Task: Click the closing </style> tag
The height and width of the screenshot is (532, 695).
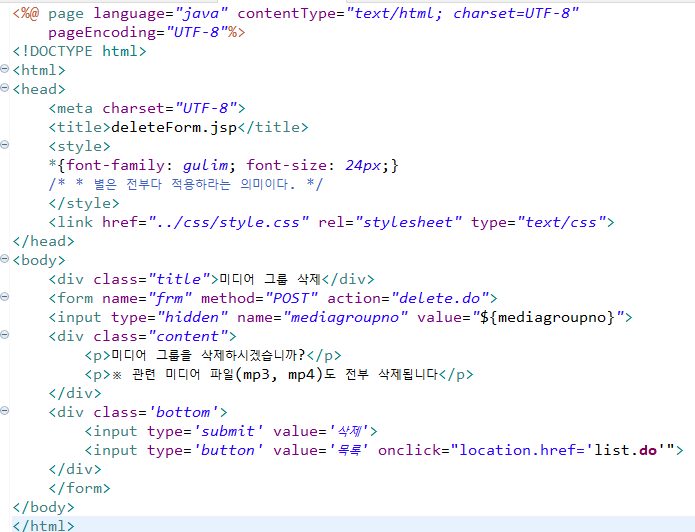Action: pyautogui.click(x=84, y=203)
